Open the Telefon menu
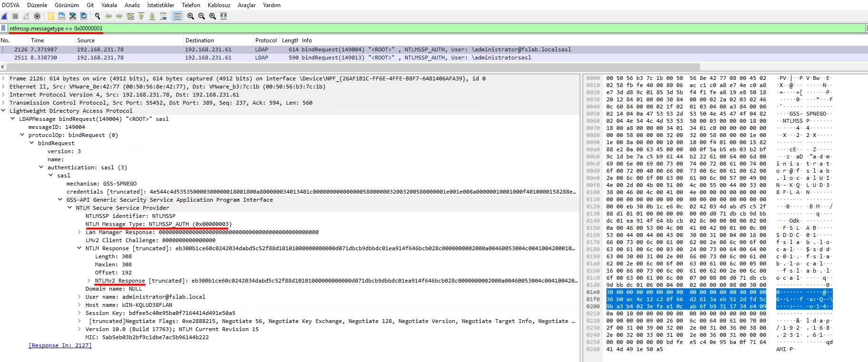Viewport: 868px width, 362px height. (191, 5)
